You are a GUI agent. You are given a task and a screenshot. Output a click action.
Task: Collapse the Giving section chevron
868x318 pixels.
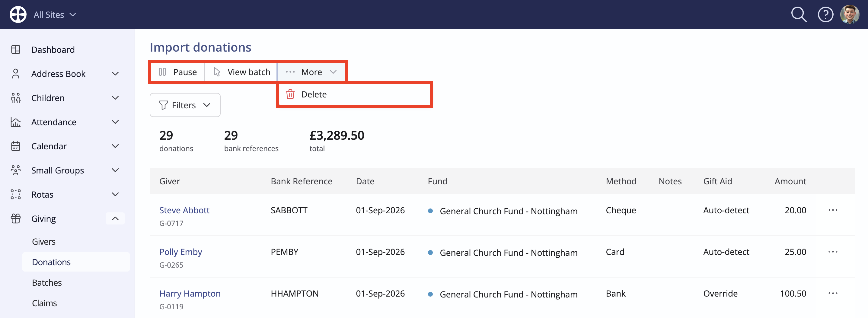click(115, 219)
